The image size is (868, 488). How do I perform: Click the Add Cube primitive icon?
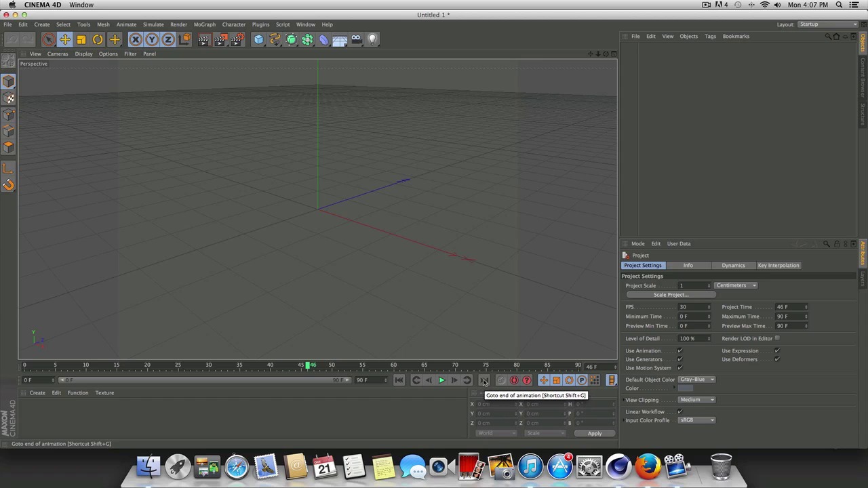258,40
